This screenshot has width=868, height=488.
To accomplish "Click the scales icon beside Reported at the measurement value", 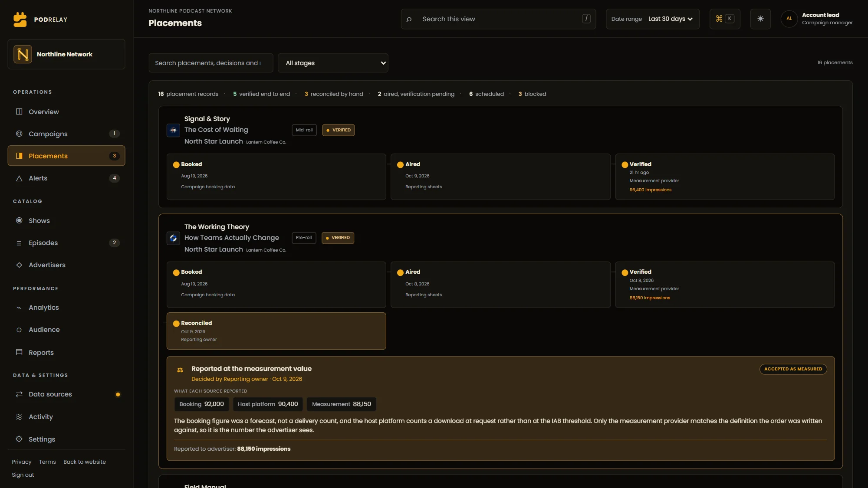I will coord(180,370).
